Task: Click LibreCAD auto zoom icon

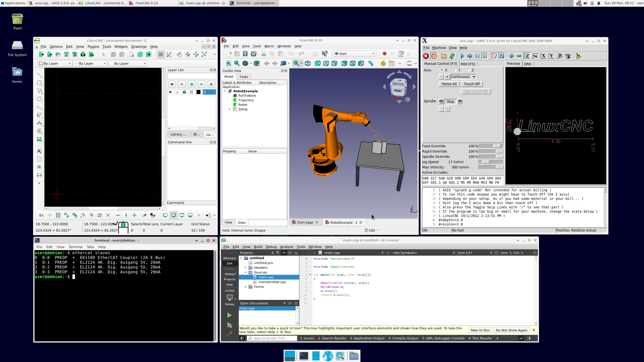Action: [x=204, y=54]
